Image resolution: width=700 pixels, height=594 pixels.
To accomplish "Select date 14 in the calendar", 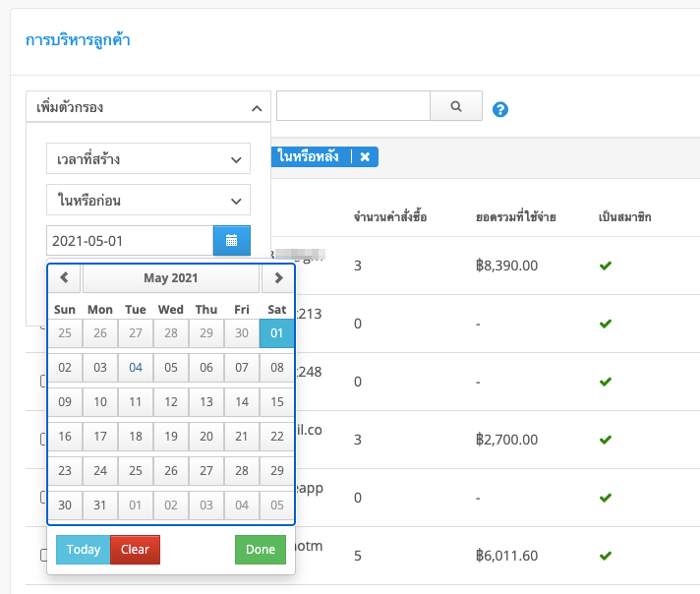I will (x=242, y=402).
